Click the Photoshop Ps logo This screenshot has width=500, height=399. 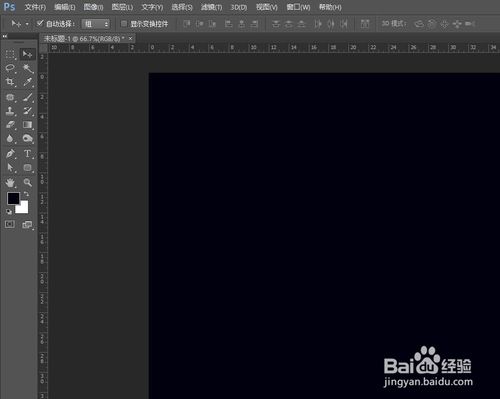[9, 6]
